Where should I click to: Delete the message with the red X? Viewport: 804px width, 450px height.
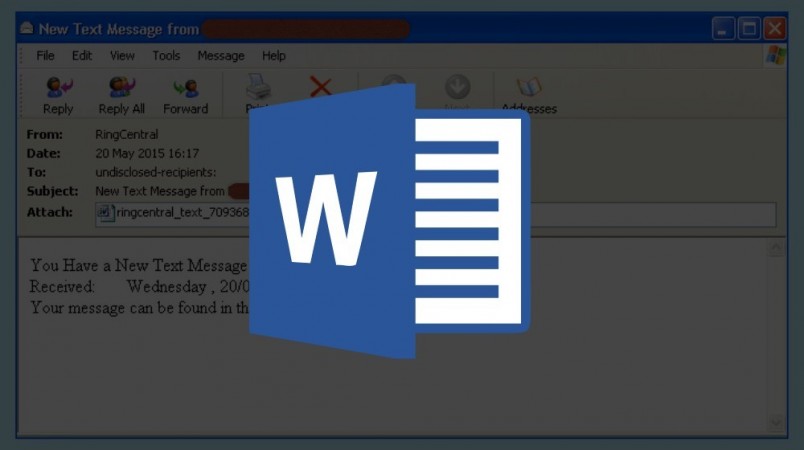point(321,87)
